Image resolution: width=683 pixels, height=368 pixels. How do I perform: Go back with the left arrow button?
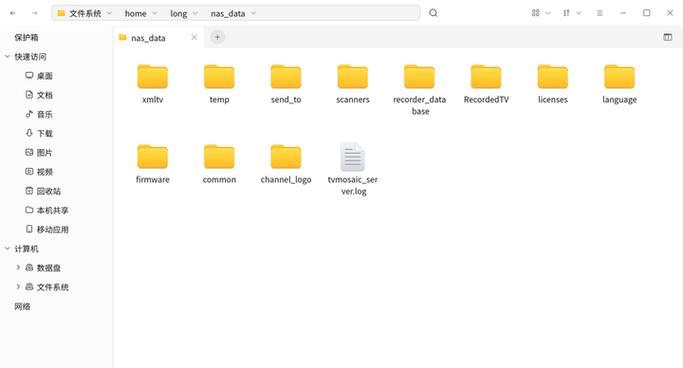coord(13,13)
